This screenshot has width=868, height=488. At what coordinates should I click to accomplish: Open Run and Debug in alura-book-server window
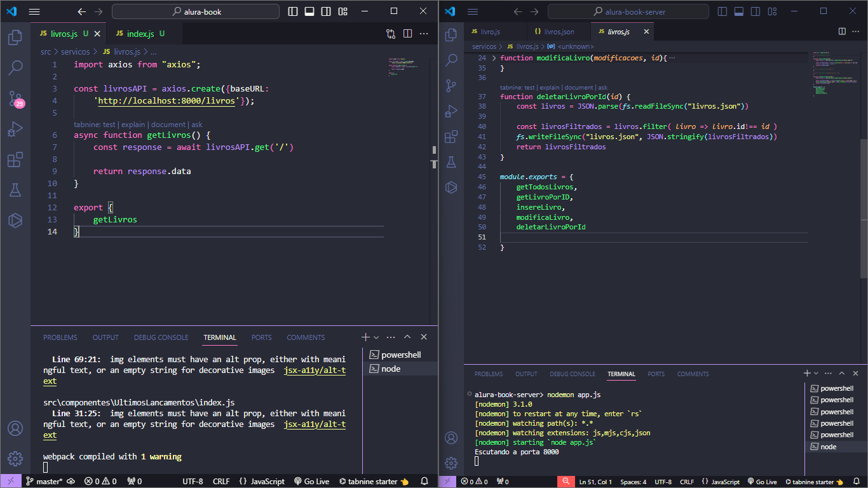[x=451, y=111]
